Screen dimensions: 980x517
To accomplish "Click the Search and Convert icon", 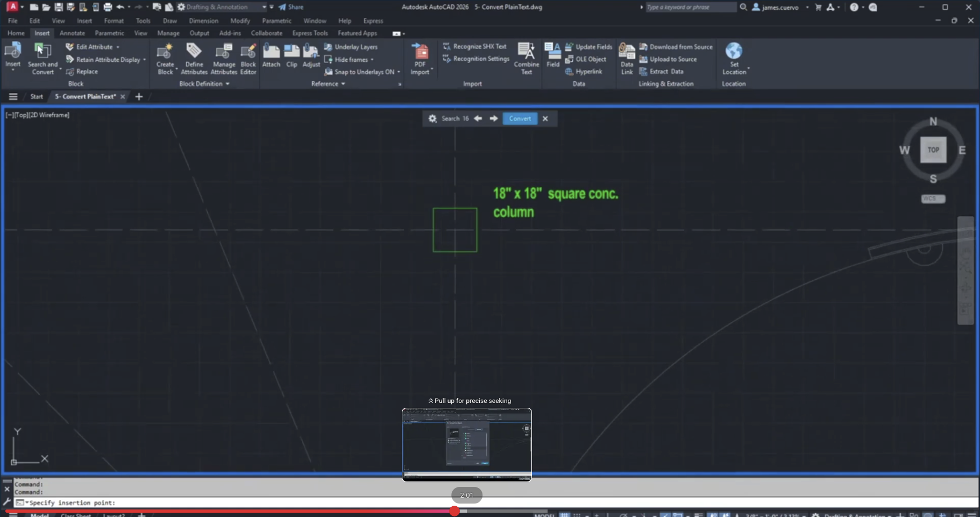I will [x=42, y=52].
